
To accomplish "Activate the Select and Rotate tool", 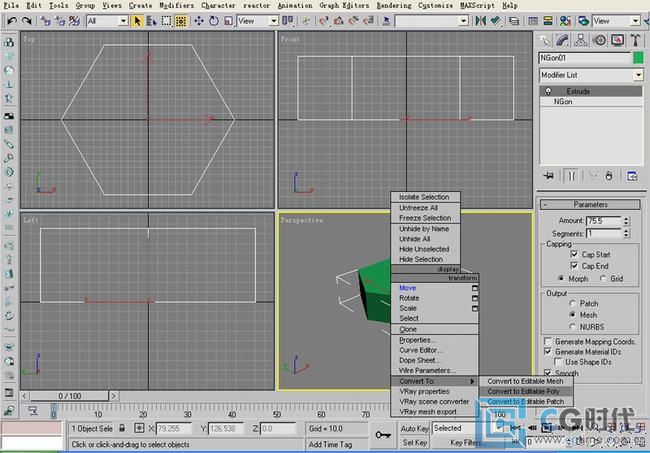I will point(214,21).
